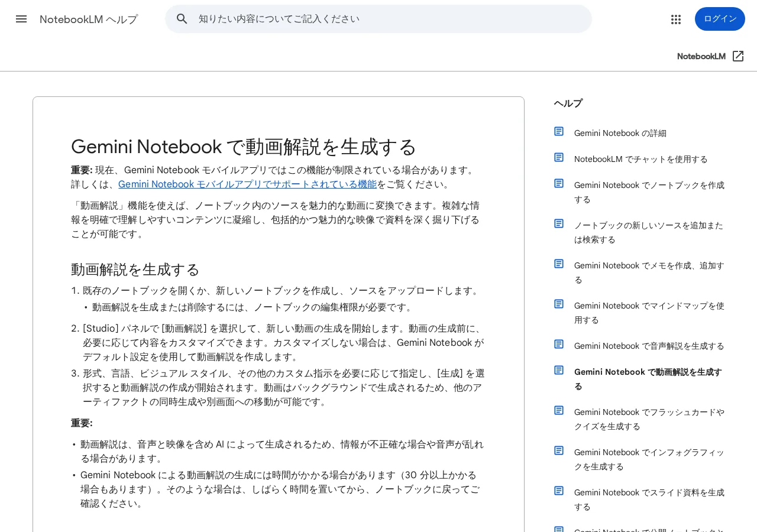Click article icon for スライド資料を生成する

[559, 491]
